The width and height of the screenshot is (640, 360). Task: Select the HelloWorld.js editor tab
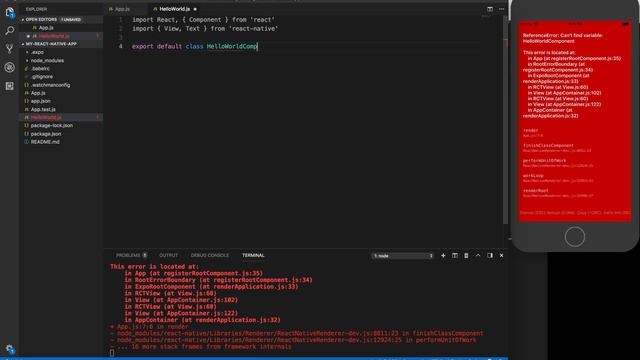(174, 9)
